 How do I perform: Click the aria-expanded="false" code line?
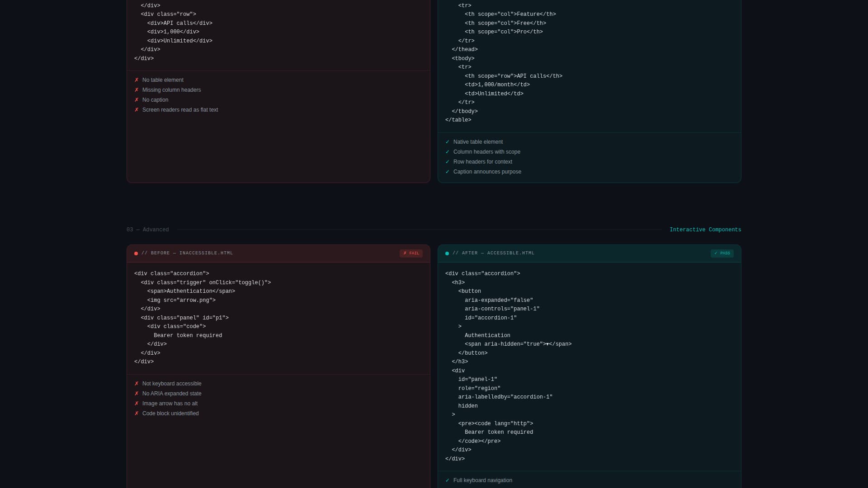point(499,300)
